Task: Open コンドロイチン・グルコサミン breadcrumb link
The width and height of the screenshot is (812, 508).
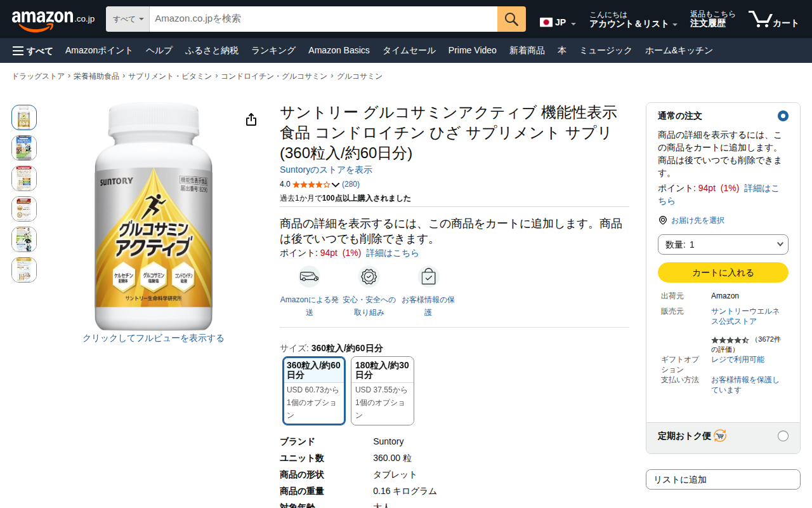Action: (274, 76)
